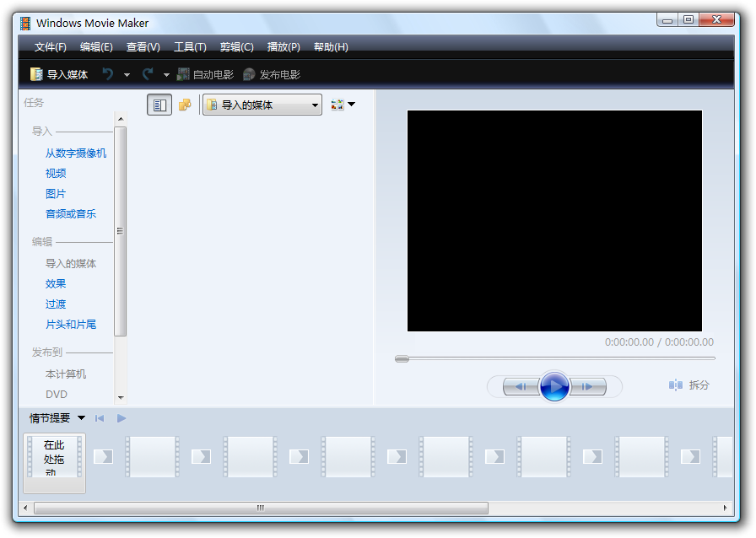Click the 自动电影 toolbar button

coord(205,74)
